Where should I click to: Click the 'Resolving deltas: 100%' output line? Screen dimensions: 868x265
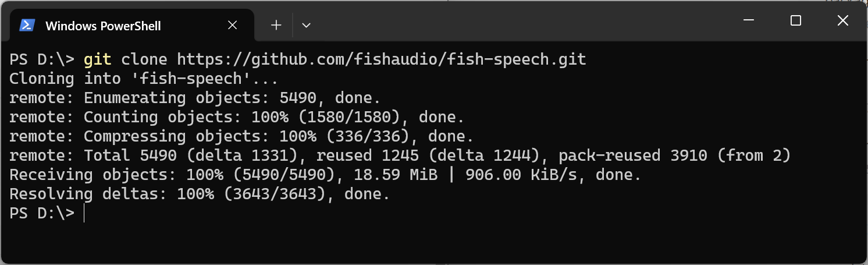click(200, 194)
